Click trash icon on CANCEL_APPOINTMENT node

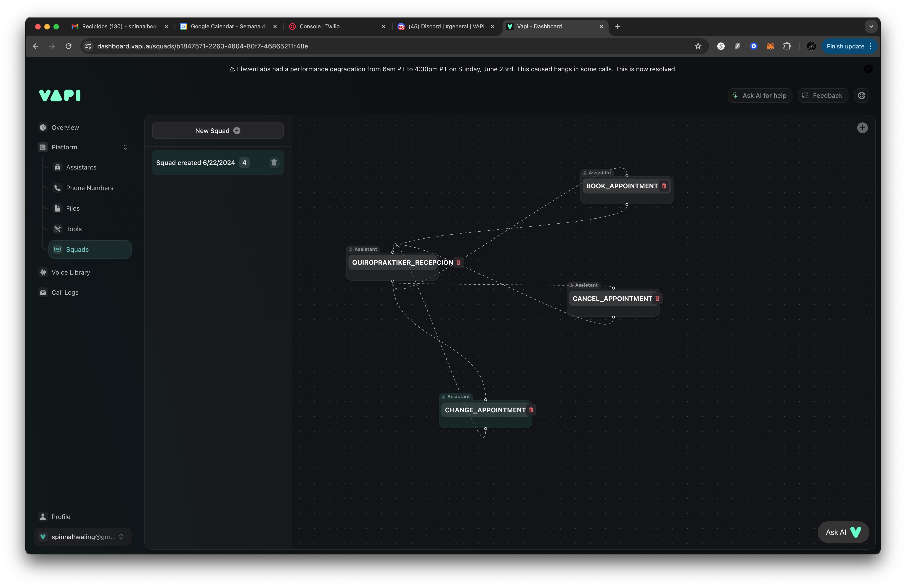pyautogui.click(x=657, y=298)
